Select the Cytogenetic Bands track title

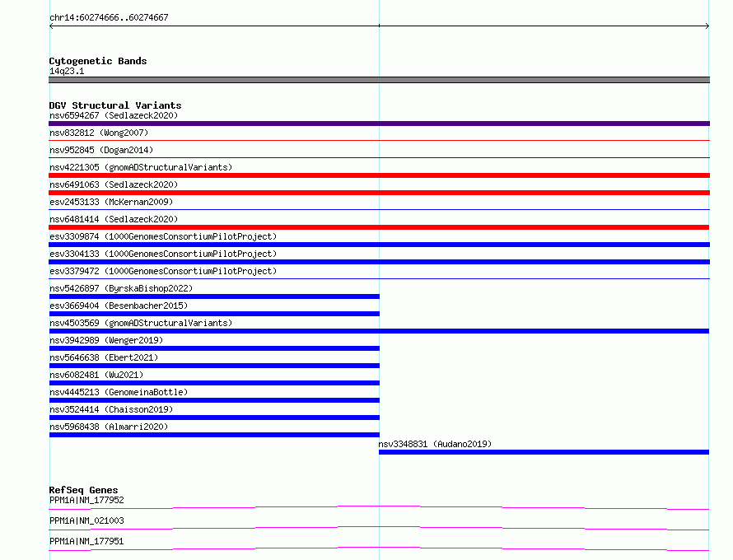click(x=98, y=61)
